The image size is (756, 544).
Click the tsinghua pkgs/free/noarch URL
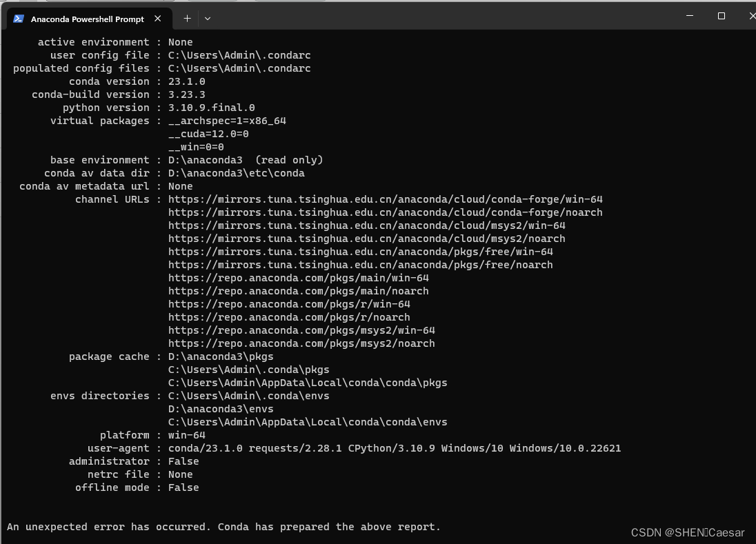click(360, 265)
